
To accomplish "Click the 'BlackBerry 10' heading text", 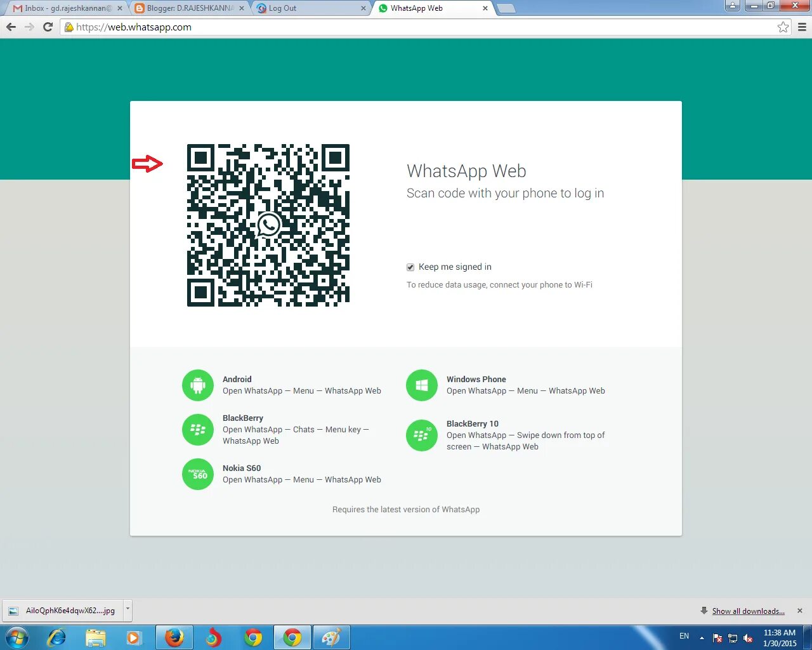I will pyautogui.click(x=473, y=424).
